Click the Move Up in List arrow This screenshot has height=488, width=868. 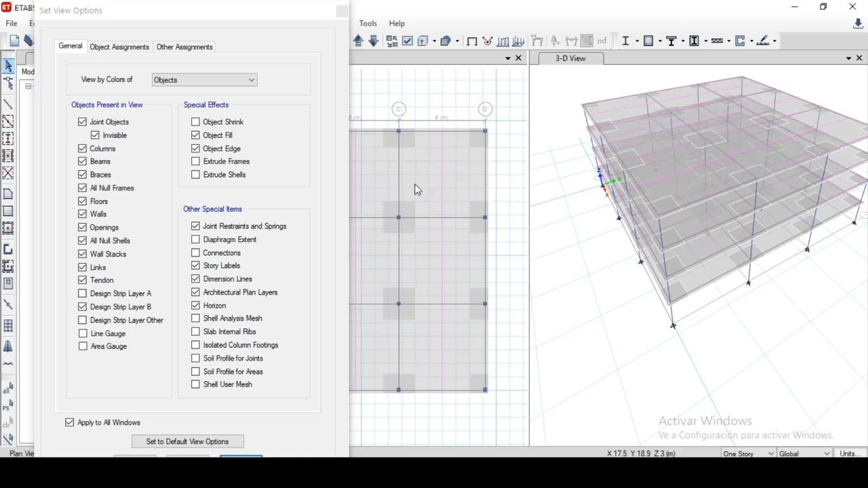[x=359, y=41]
